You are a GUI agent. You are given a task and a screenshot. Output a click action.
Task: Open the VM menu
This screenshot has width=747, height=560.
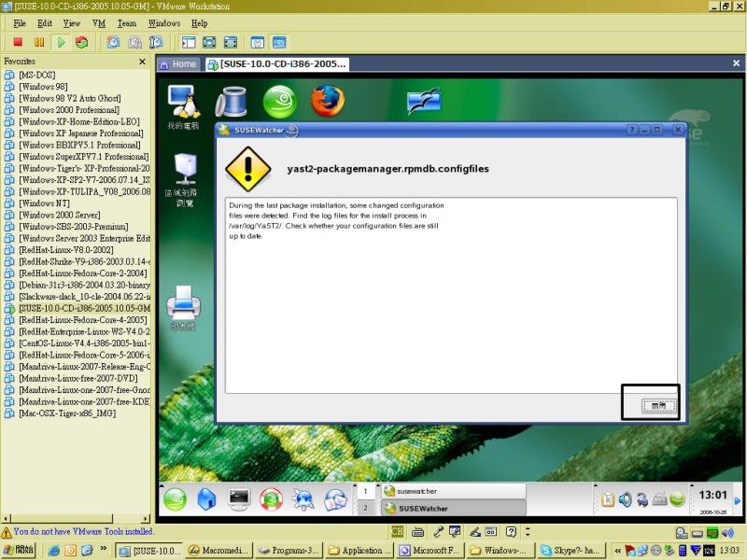tap(99, 23)
